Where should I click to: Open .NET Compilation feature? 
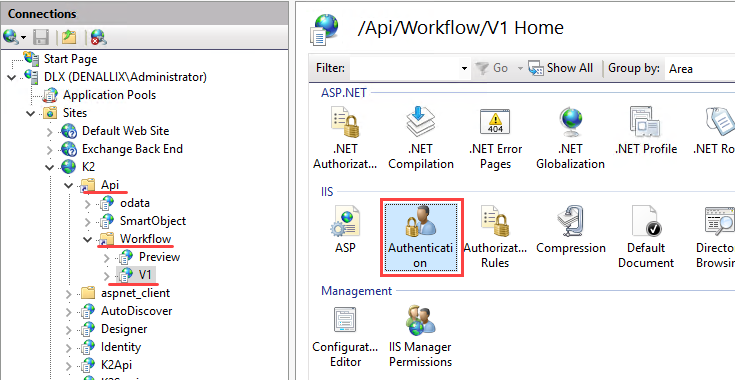420,138
